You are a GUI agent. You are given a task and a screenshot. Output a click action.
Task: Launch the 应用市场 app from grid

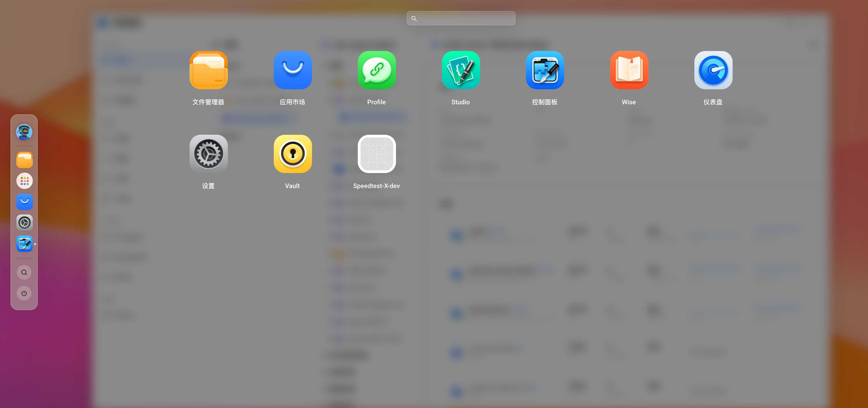(x=292, y=70)
